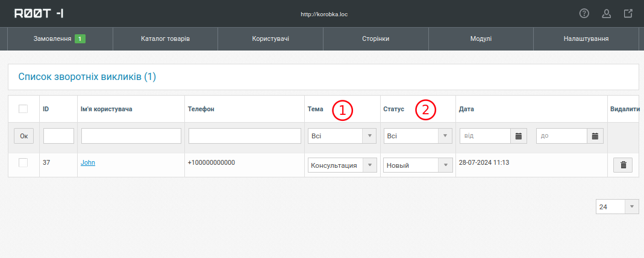Click phone number +100000000000
644x258 pixels.
[211, 162]
